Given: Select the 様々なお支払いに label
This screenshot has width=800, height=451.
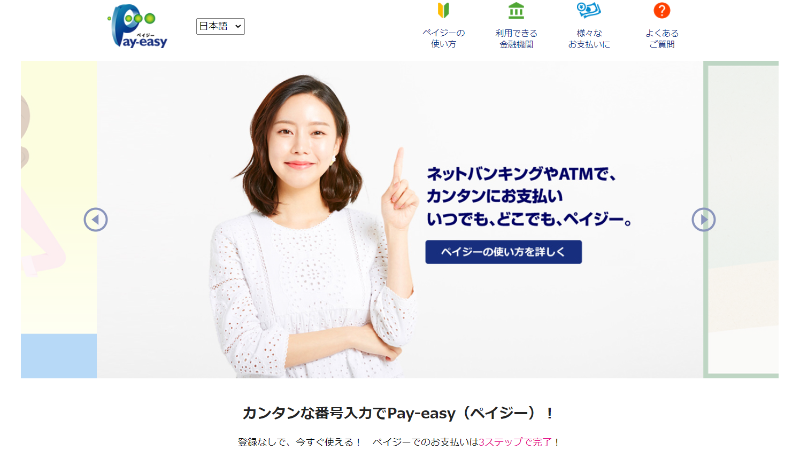Looking at the screenshot, I should coord(589,38).
